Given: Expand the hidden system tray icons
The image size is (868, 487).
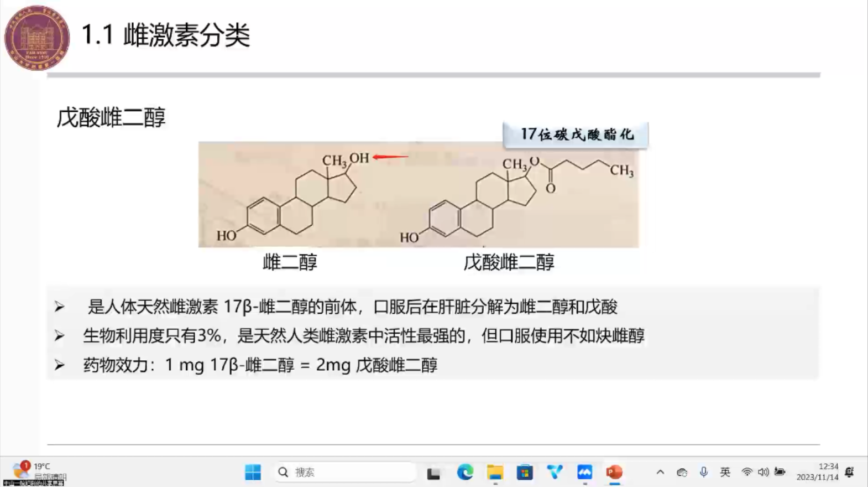Looking at the screenshot, I should coord(660,472).
